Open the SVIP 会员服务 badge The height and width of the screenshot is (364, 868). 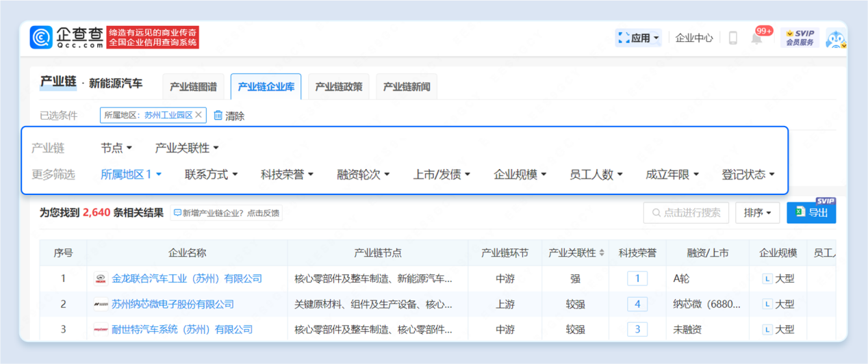tap(800, 38)
